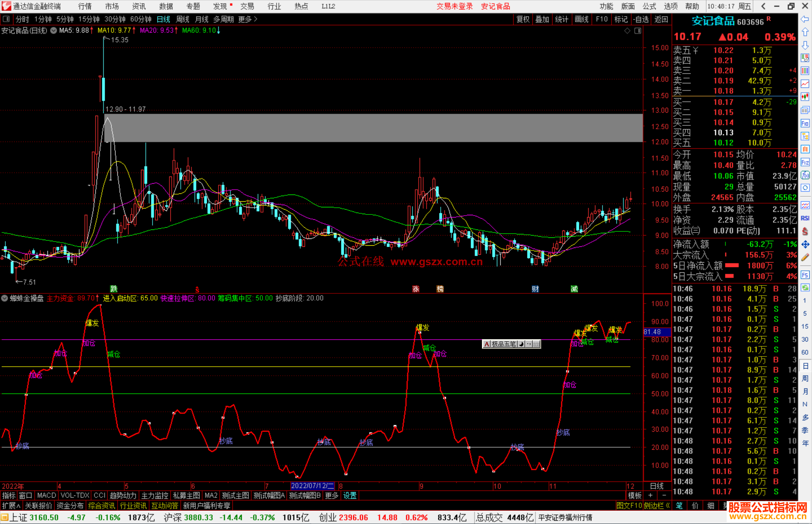The height and width of the screenshot is (524, 812).
Task: Click the gray 12.90-11.97 price zone band
Action: click(376, 128)
